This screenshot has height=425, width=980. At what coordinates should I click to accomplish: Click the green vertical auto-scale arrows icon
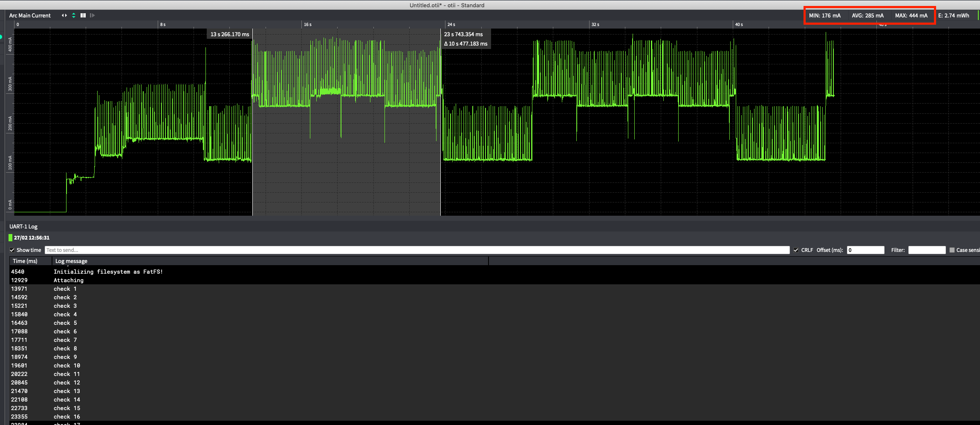74,15
